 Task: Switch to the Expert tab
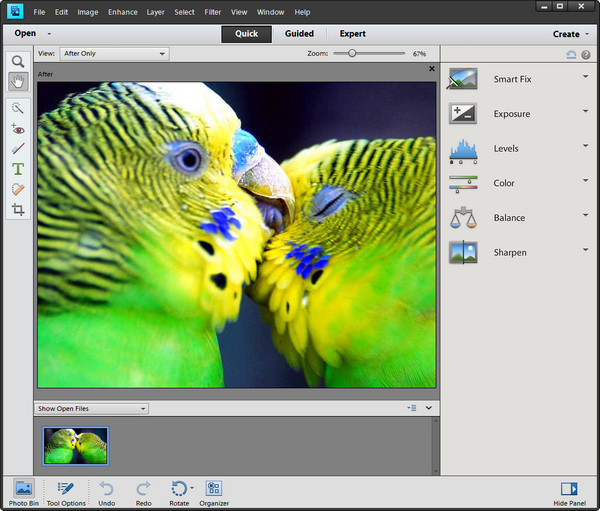click(x=352, y=33)
